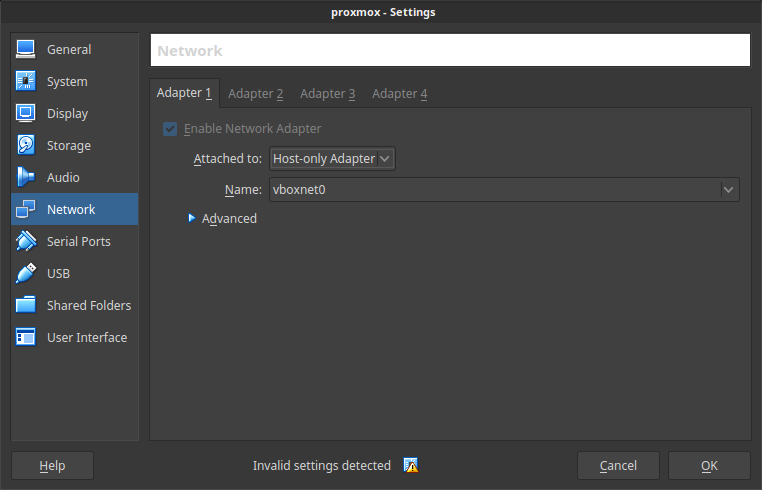Click the vboxnet0 name field
The height and width of the screenshot is (490, 762).
pyautogui.click(x=504, y=190)
